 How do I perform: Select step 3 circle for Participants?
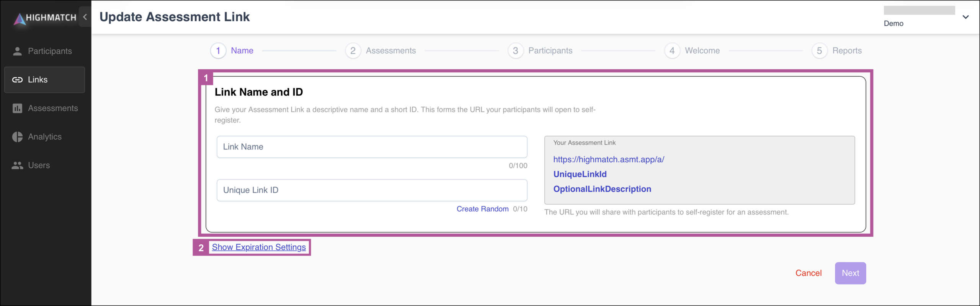click(x=516, y=51)
